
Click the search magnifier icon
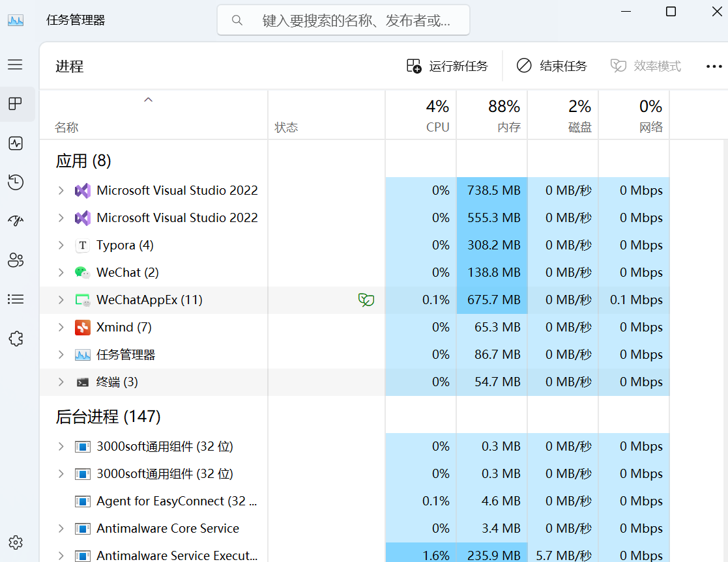click(x=237, y=20)
